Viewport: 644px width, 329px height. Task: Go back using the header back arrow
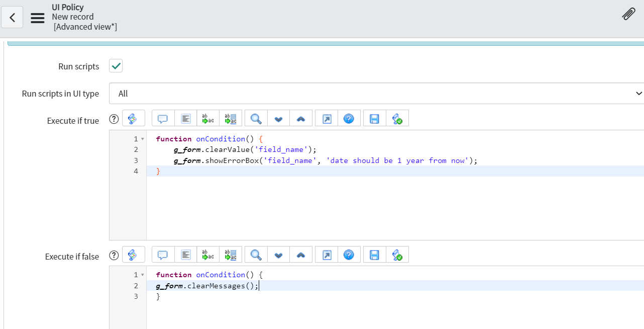click(x=13, y=18)
